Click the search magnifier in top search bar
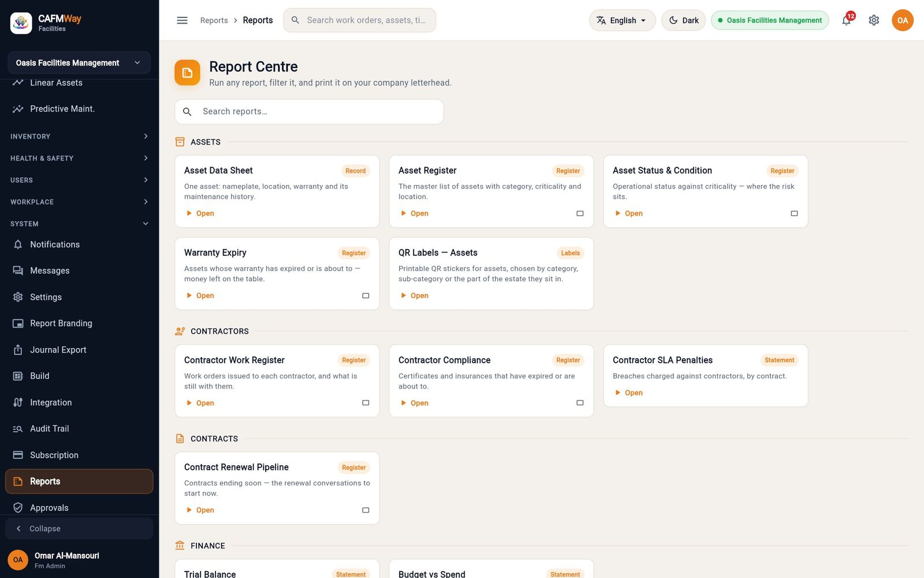 pos(295,20)
